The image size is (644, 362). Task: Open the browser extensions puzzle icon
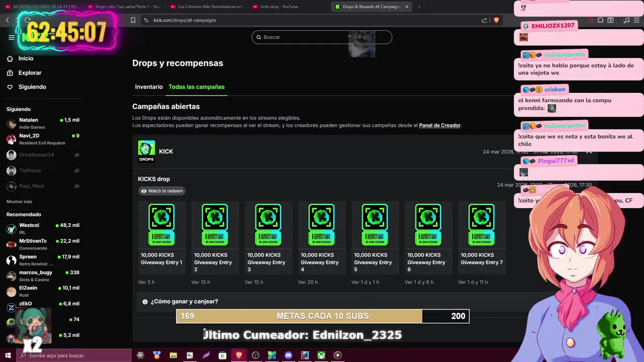pos(600,20)
